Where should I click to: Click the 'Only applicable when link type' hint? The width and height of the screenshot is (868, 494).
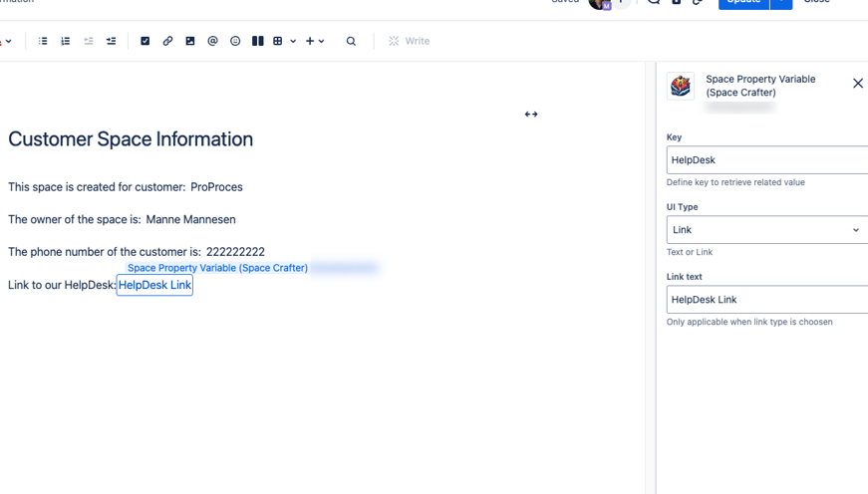pos(749,322)
